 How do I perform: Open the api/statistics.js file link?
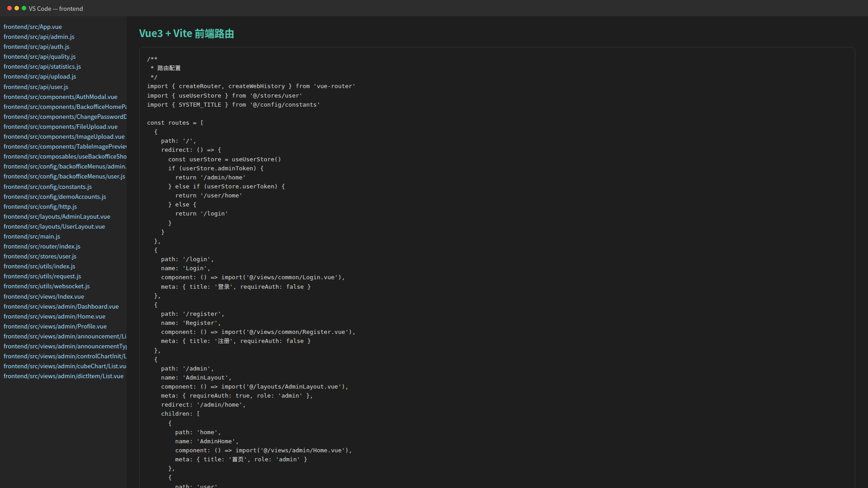(42, 66)
